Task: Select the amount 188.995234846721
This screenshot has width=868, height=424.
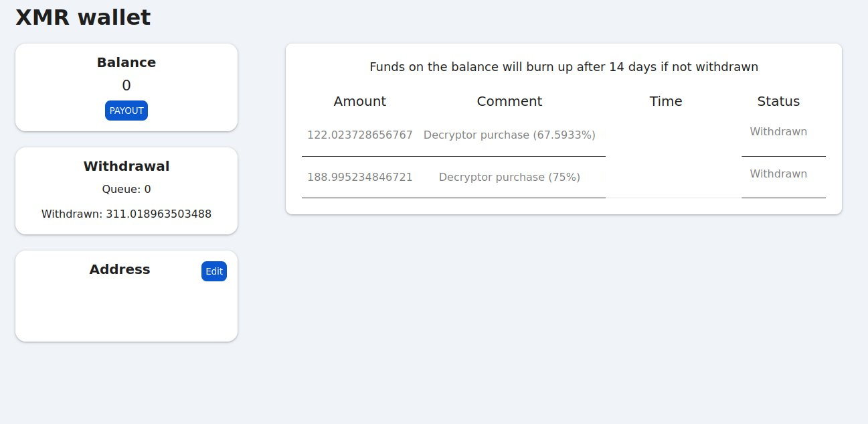Action: pyautogui.click(x=360, y=177)
